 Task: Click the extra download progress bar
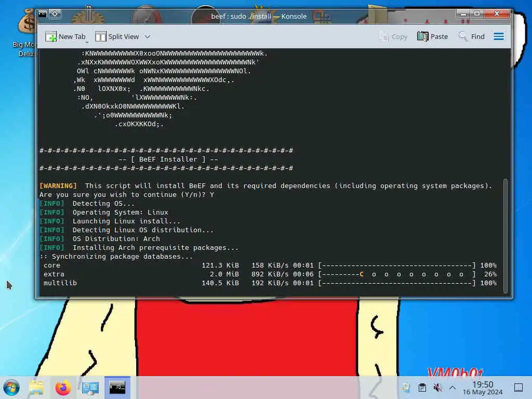397,274
